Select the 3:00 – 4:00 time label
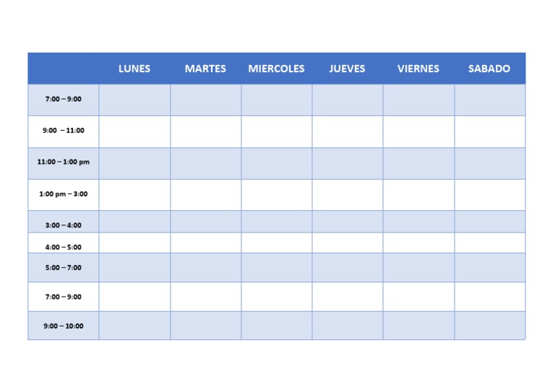555x392 pixels. pos(64,225)
